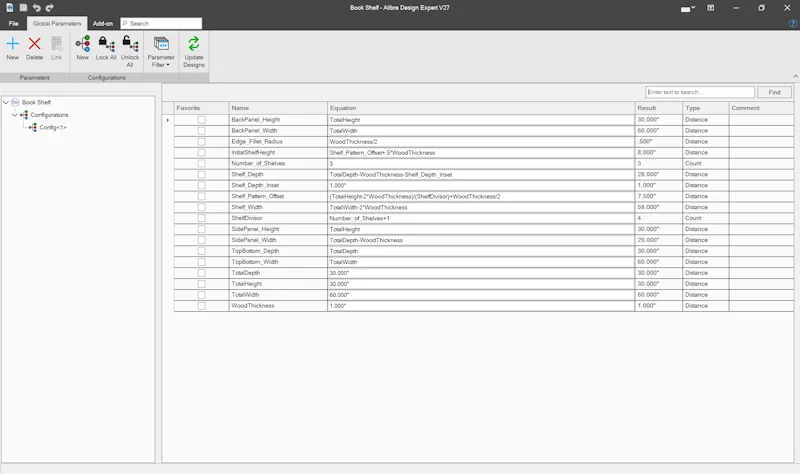800x474 pixels.
Task: Click the Comment column header
Action: pyautogui.click(x=761, y=108)
